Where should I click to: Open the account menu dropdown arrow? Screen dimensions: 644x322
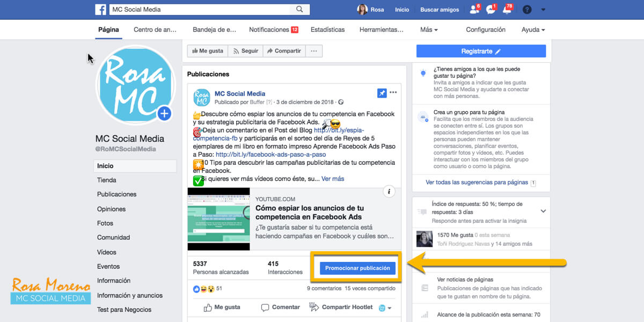(x=544, y=10)
